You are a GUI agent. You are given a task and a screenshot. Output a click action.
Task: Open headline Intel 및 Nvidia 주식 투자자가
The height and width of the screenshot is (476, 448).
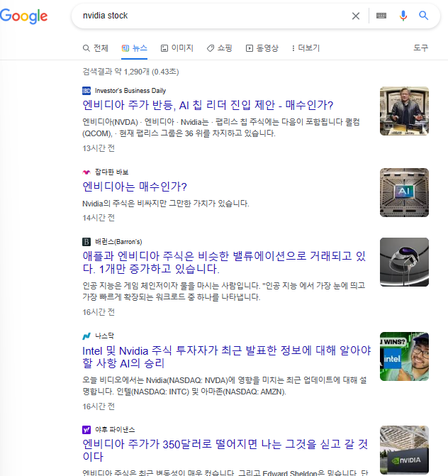click(227, 357)
